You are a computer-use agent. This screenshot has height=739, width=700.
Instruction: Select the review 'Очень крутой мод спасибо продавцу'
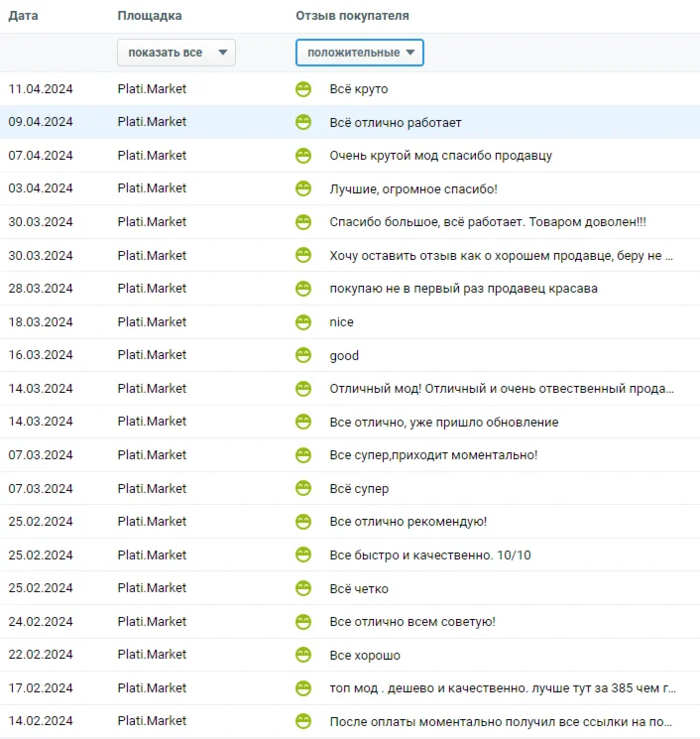[x=440, y=156]
